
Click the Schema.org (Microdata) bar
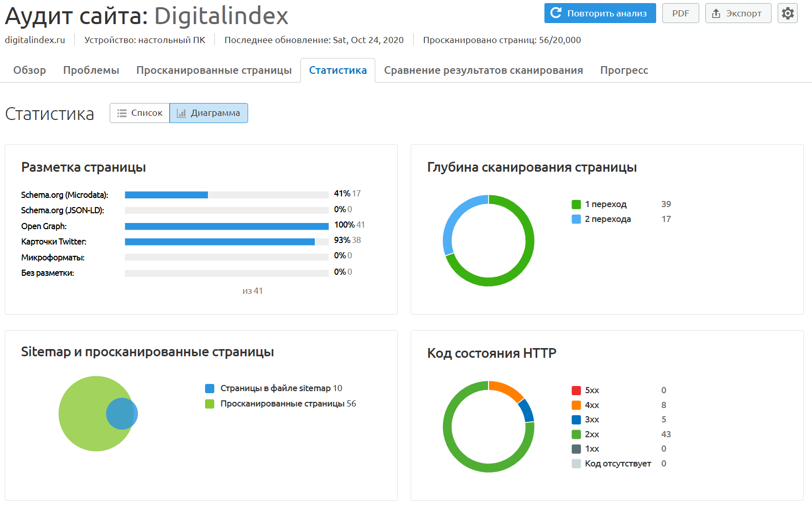227,195
